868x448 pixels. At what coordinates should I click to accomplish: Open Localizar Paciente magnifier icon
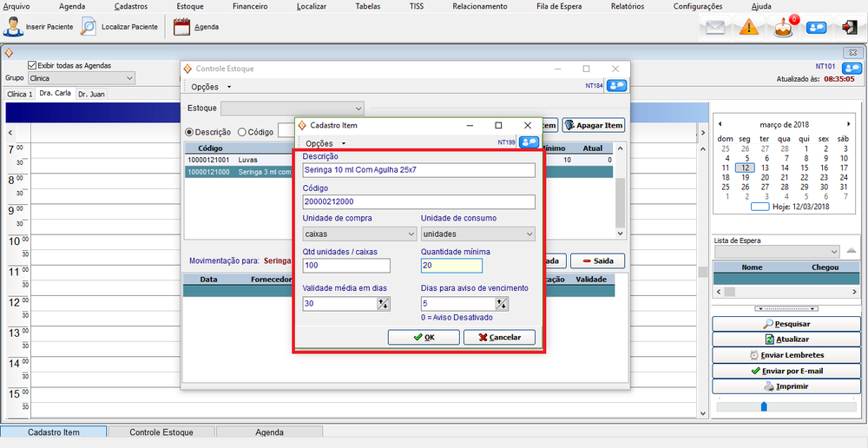(89, 27)
